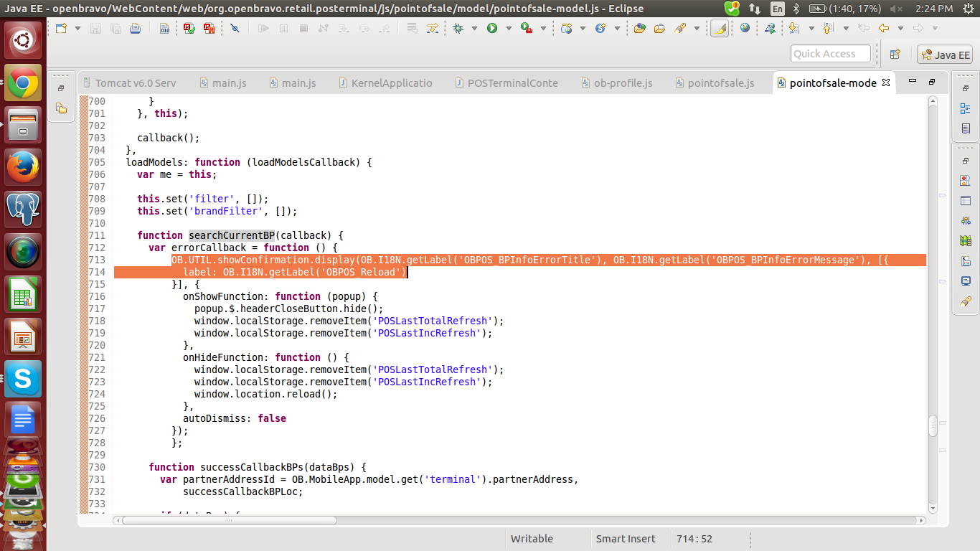Image resolution: width=980 pixels, height=551 pixels.
Task: Click the Back yellow arrow button
Action: tap(884, 29)
